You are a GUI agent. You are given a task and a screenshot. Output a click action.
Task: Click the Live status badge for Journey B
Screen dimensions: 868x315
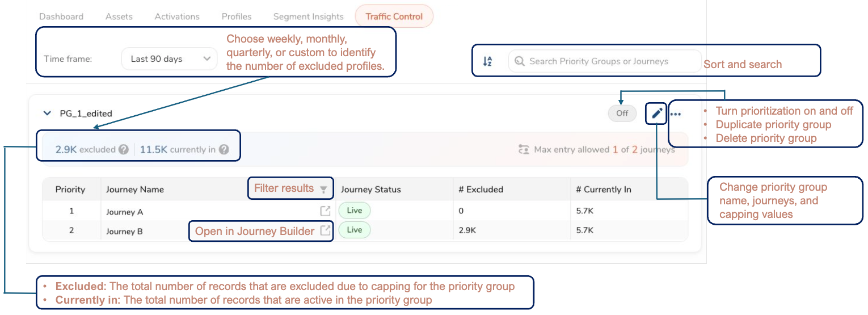click(354, 230)
